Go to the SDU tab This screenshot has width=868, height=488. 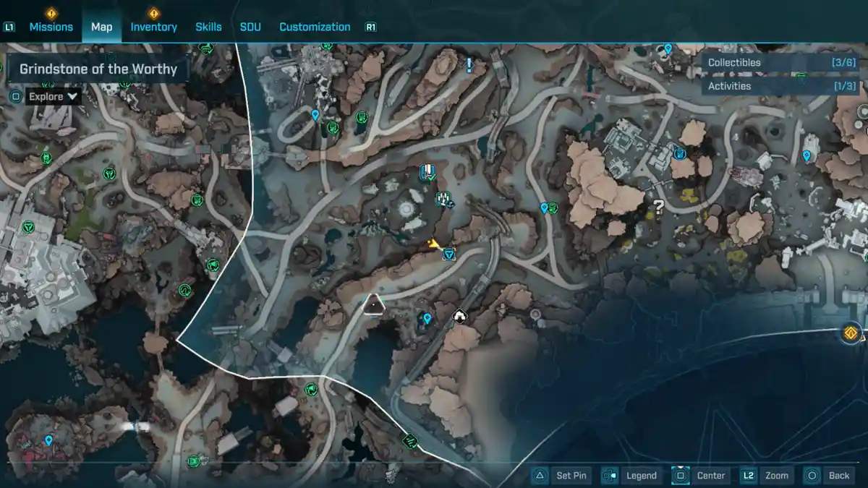pyautogui.click(x=250, y=27)
